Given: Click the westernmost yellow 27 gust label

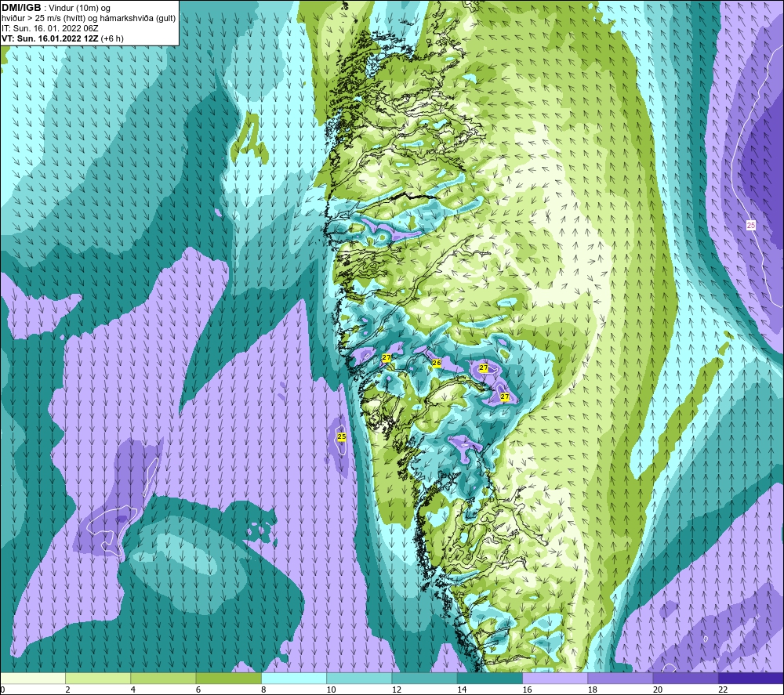Looking at the screenshot, I should coord(386,358).
